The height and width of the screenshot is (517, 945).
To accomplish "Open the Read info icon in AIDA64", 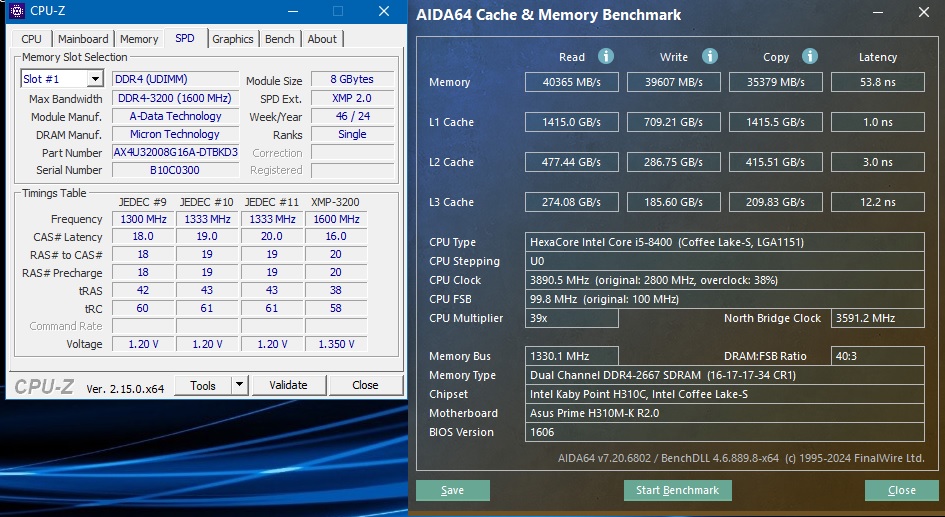I will [606, 56].
